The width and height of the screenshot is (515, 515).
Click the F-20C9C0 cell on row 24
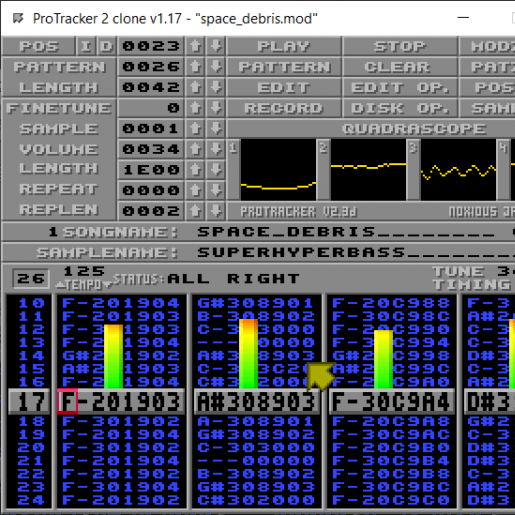[x=391, y=500]
